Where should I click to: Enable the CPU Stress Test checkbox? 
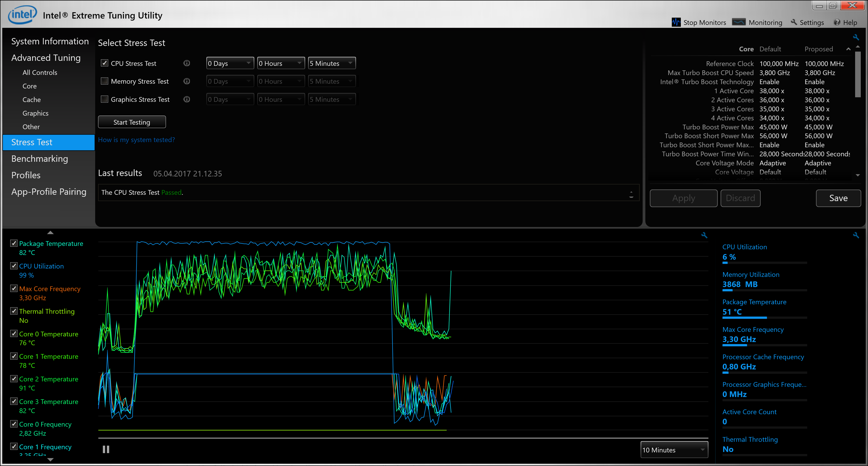tap(104, 63)
